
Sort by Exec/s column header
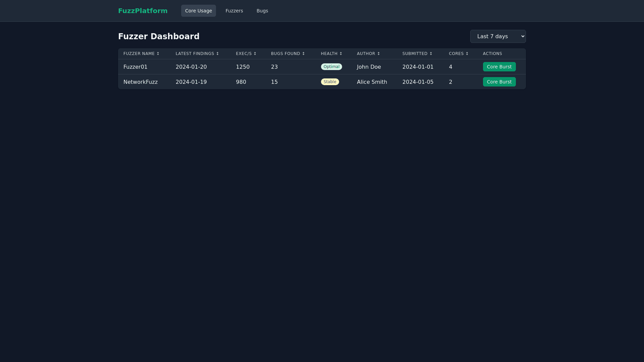tap(246, 54)
